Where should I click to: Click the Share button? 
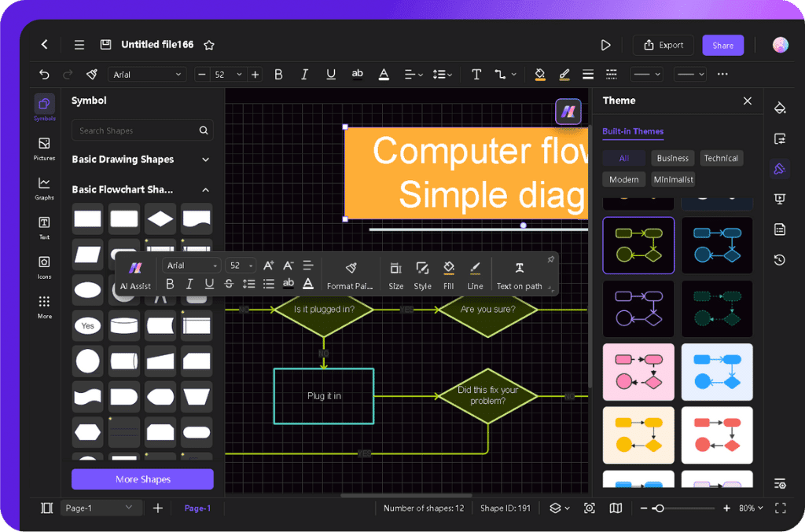[x=722, y=45]
